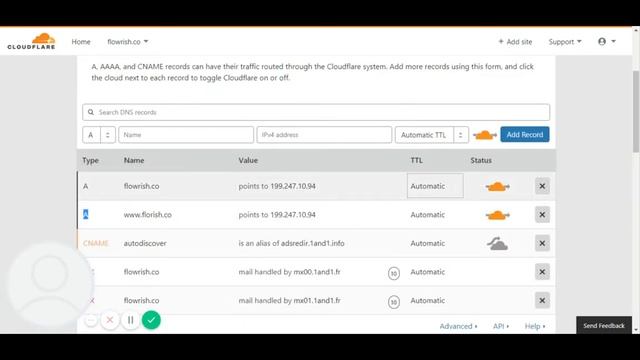Click value is an alias of adsredir.1and1.info

tap(291, 243)
